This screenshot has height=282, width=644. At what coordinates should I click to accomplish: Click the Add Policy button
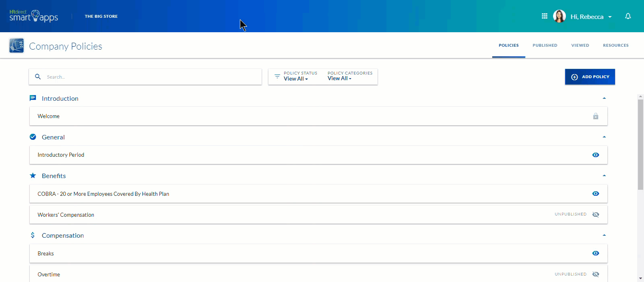(590, 77)
